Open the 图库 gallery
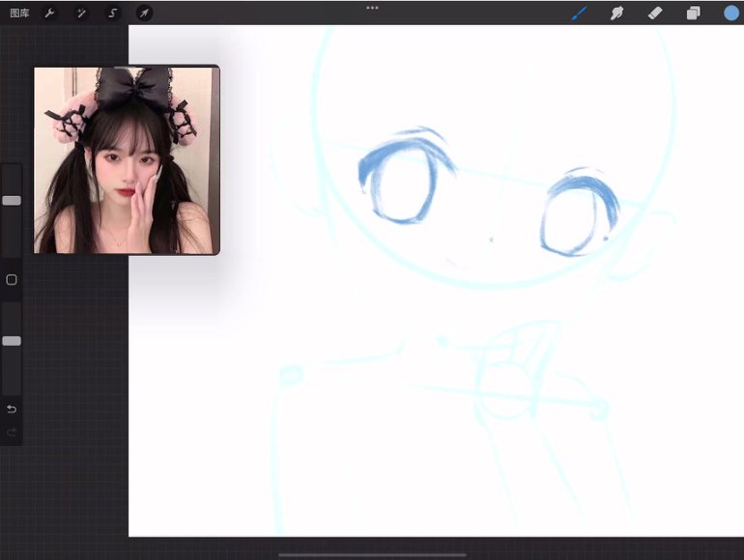Image resolution: width=744 pixels, height=560 pixels. [x=19, y=14]
